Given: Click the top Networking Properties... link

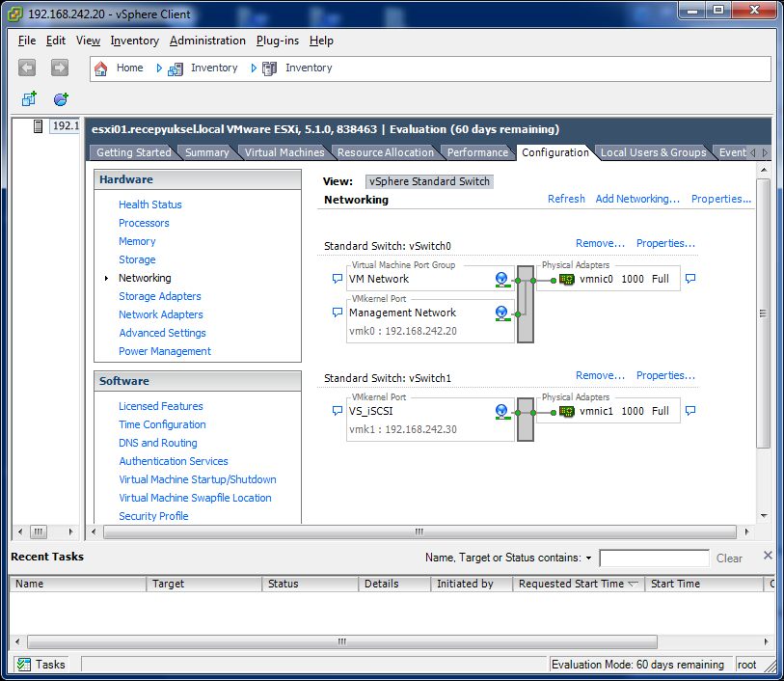Looking at the screenshot, I should click(x=721, y=199).
